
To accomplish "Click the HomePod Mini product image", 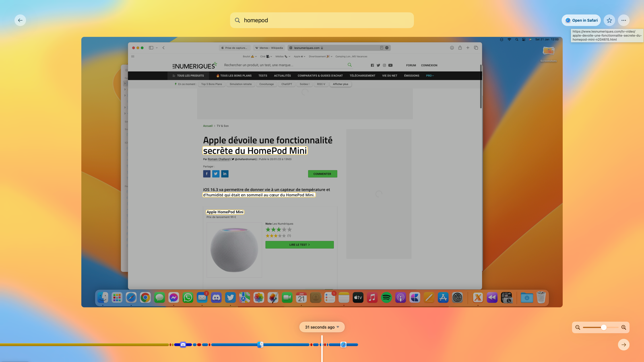I will (x=234, y=250).
